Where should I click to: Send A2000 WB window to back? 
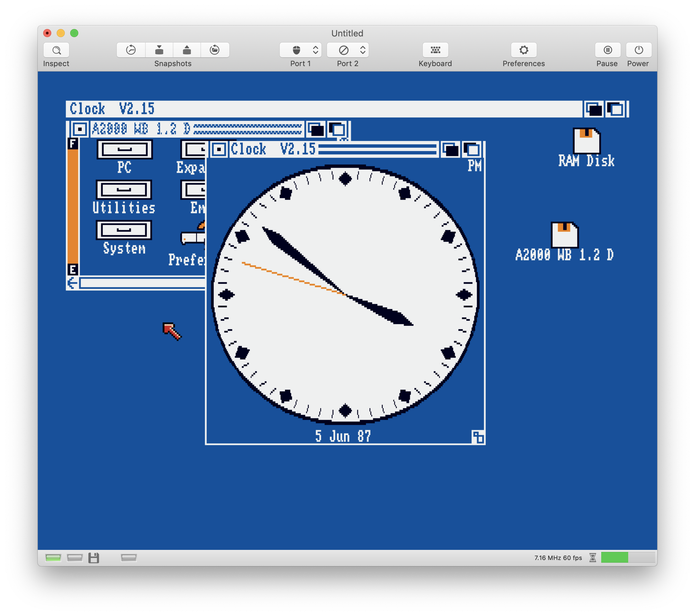pyautogui.click(x=316, y=129)
